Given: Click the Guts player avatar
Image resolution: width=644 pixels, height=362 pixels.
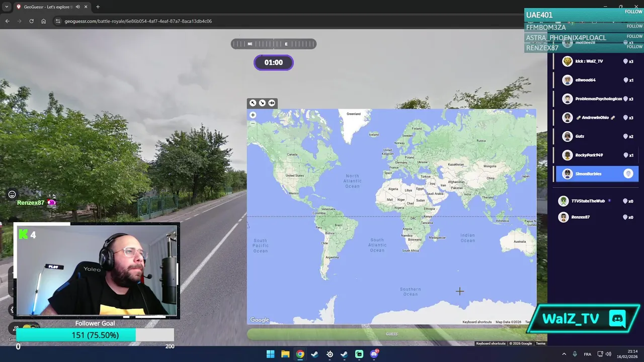Looking at the screenshot, I should tap(568, 136).
